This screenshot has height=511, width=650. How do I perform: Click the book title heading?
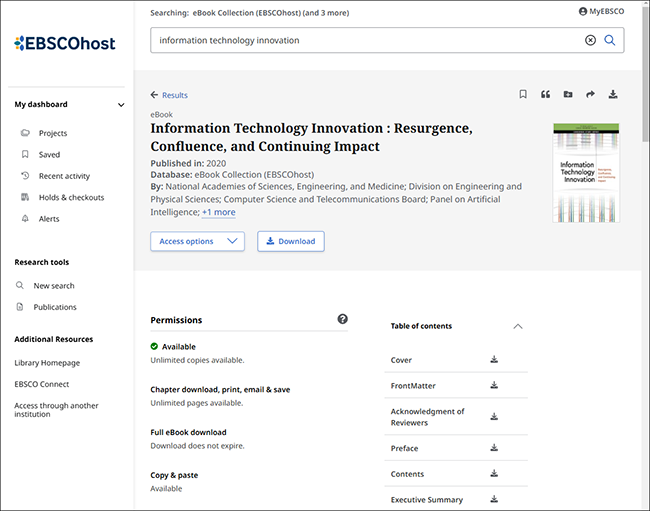311,137
